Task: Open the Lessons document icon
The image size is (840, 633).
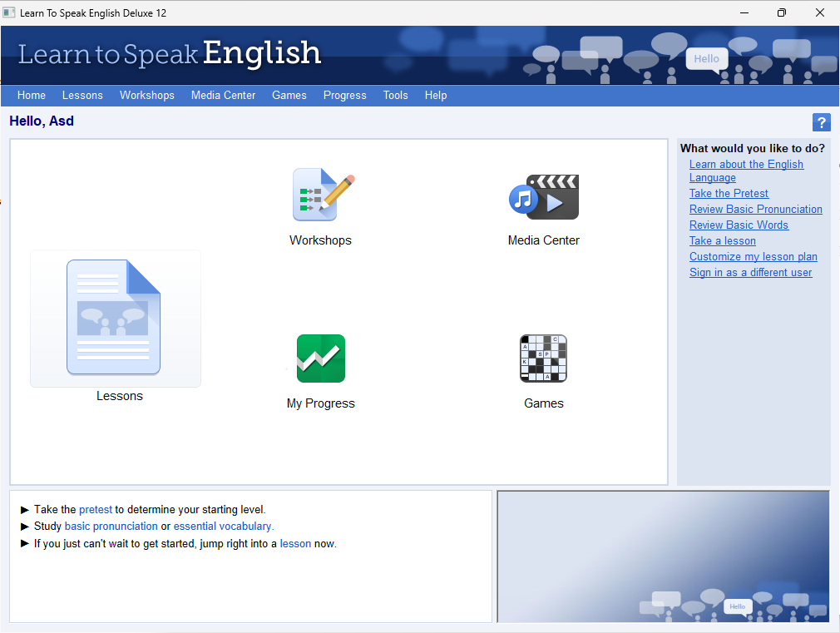Action: point(114,317)
